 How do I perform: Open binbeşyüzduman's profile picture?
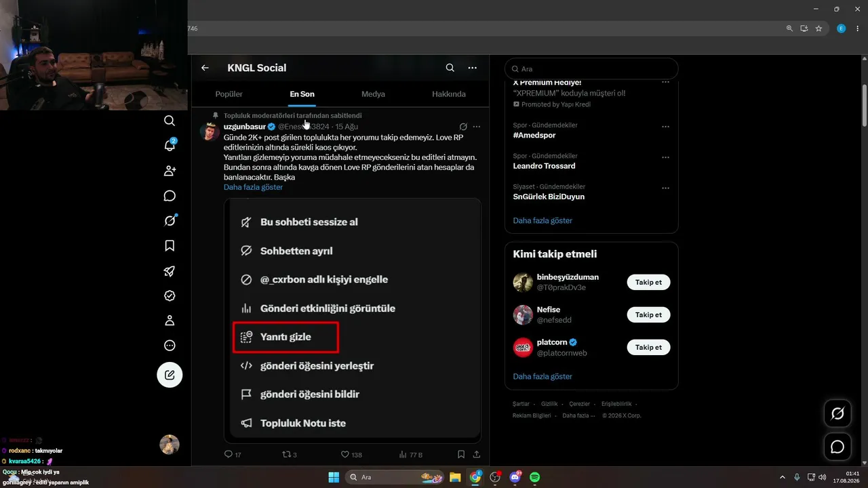pyautogui.click(x=523, y=282)
